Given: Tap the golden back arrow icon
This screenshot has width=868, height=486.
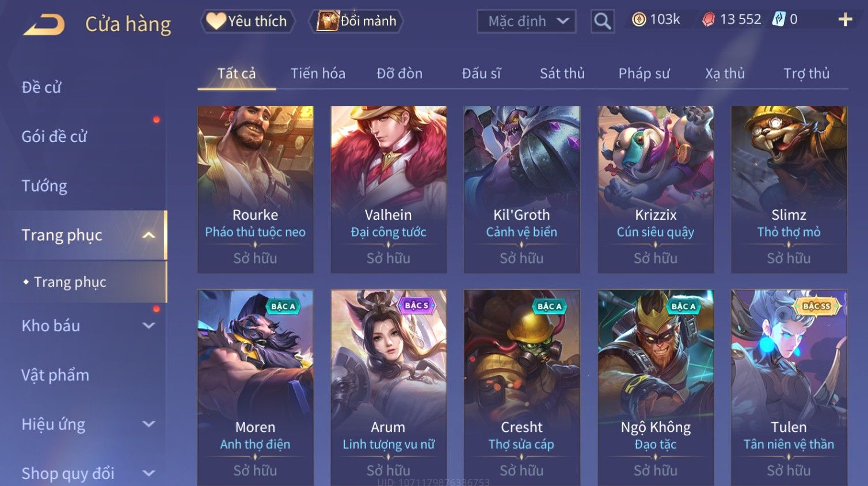Looking at the screenshot, I should coord(44,25).
